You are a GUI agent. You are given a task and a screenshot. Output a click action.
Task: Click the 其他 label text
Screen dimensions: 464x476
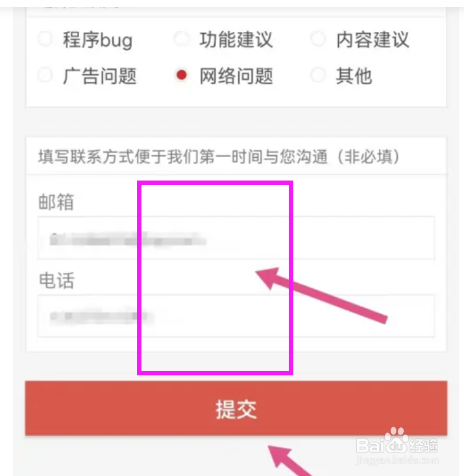click(354, 75)
